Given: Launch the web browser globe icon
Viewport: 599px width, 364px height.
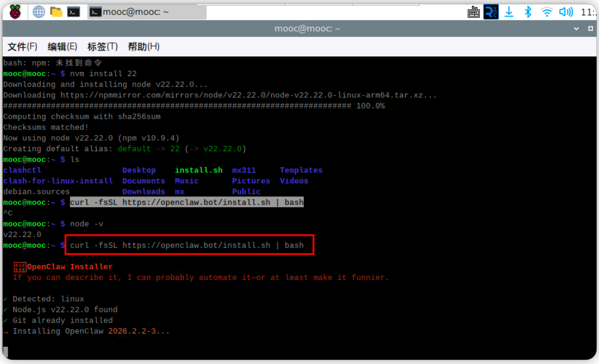Looking at the screenshot, I should [x=39, y=12].
